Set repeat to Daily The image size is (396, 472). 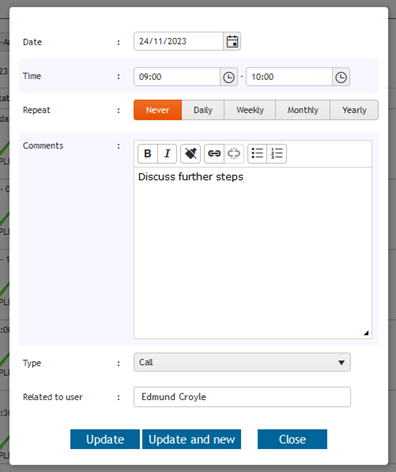tap(203, 110)
